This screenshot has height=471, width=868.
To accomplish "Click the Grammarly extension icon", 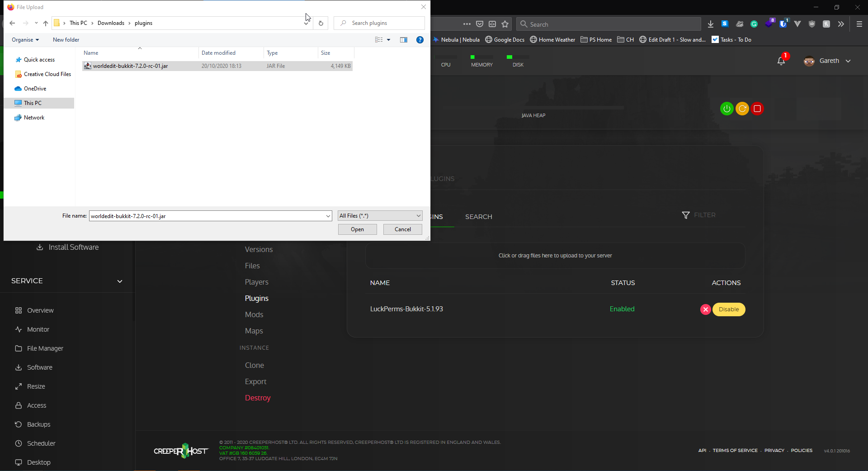I will (x=754, y=24).
